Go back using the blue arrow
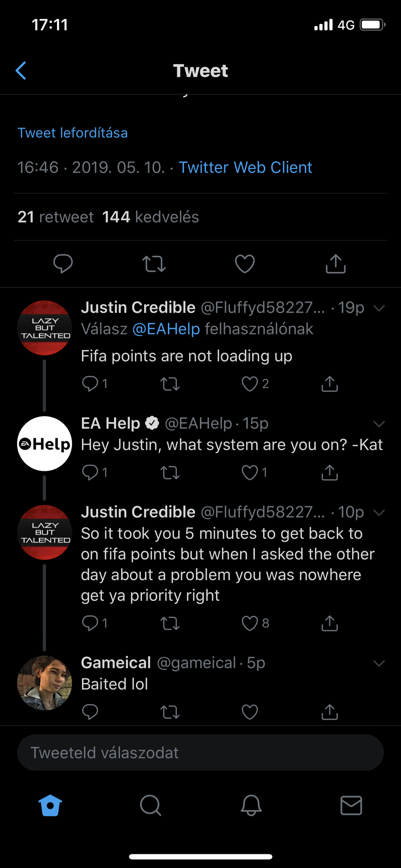This screenshot has width=401, height=868. 21,71
